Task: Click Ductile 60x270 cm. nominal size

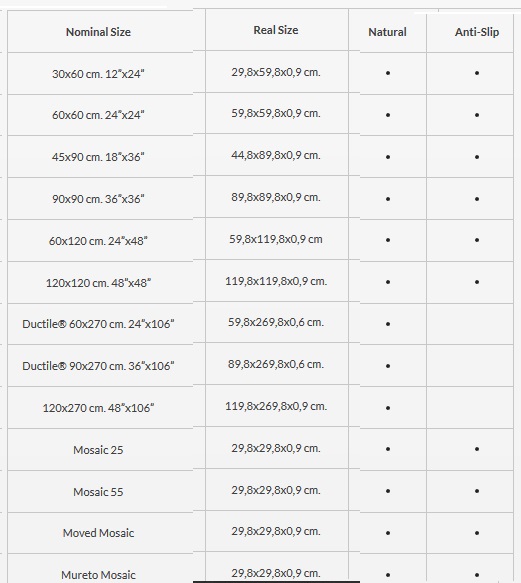Action: click(98, 324)
